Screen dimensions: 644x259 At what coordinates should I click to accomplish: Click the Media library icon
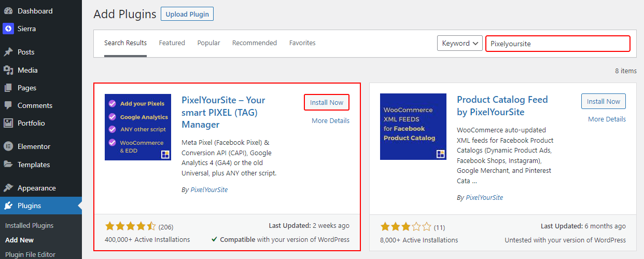point(8,70)
